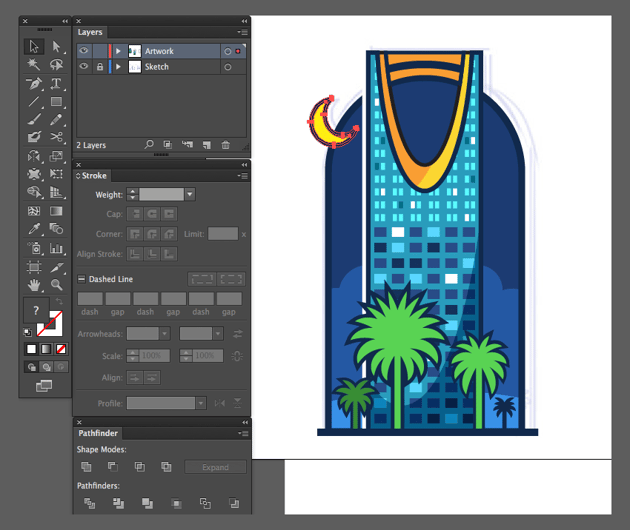Pick the Line Segment tool
Screen dimensions: 630x530
click(x=34, y=102)
